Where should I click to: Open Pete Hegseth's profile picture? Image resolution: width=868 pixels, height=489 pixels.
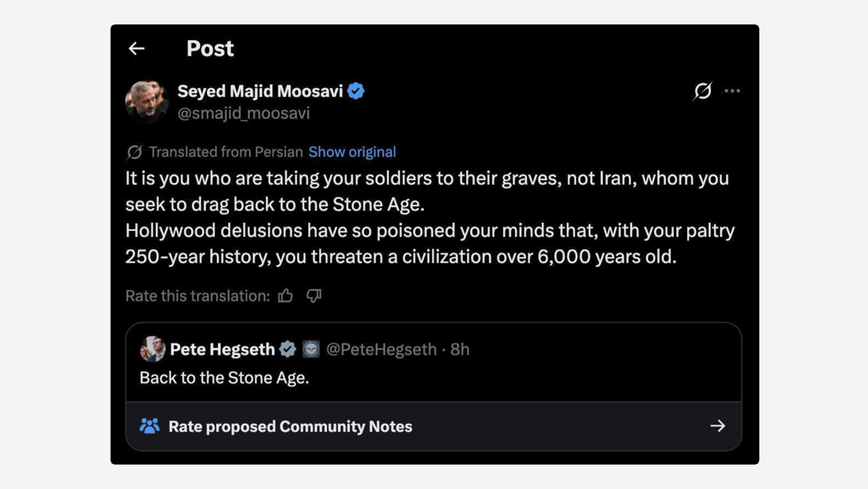click(153, 349)
